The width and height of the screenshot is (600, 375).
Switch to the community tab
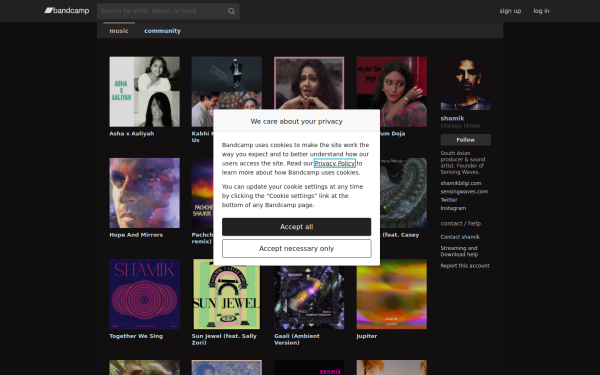pyautogui.click(x=162, y=31)
